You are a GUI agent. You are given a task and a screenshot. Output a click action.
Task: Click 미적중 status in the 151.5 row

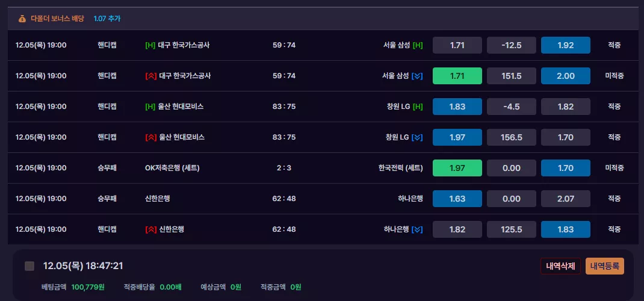click(x=615, y=76)
